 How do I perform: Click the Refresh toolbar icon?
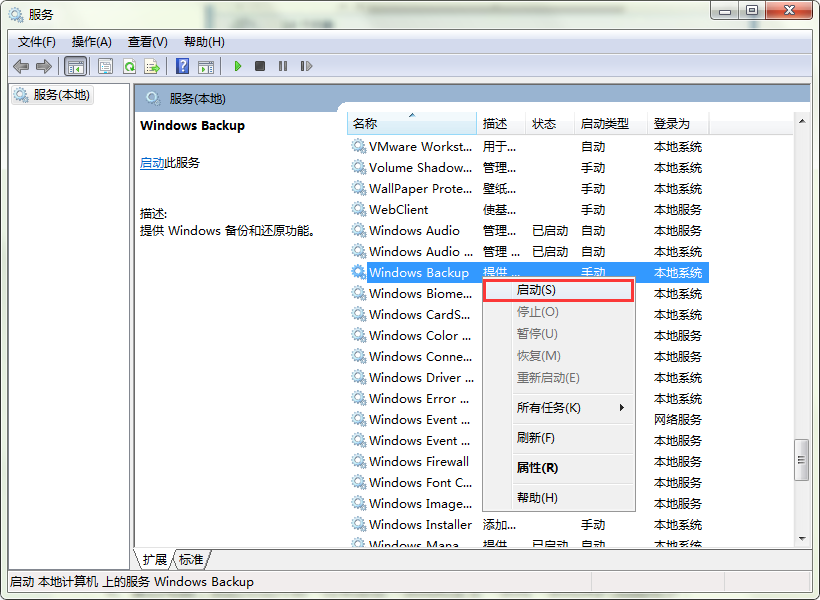[x=129, y=66]
